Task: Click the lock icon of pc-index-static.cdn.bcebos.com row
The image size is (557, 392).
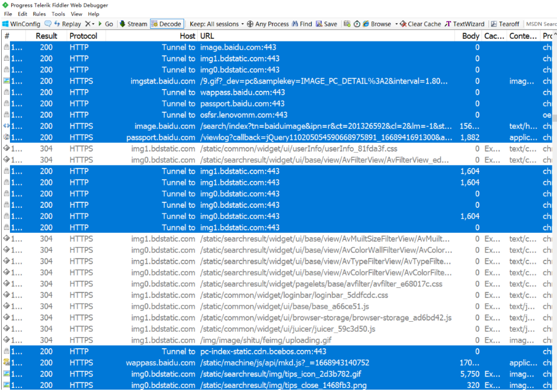Action: 6,351
